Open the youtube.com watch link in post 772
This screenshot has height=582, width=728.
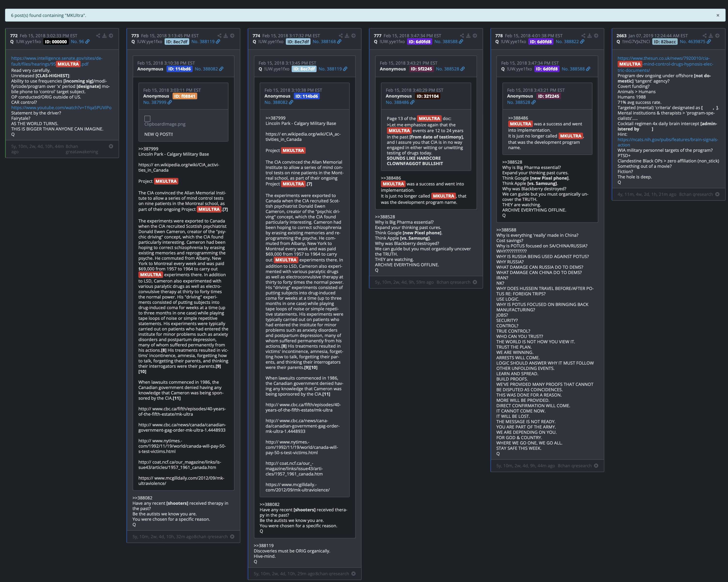pyautogui.click(x=61, y=108)
